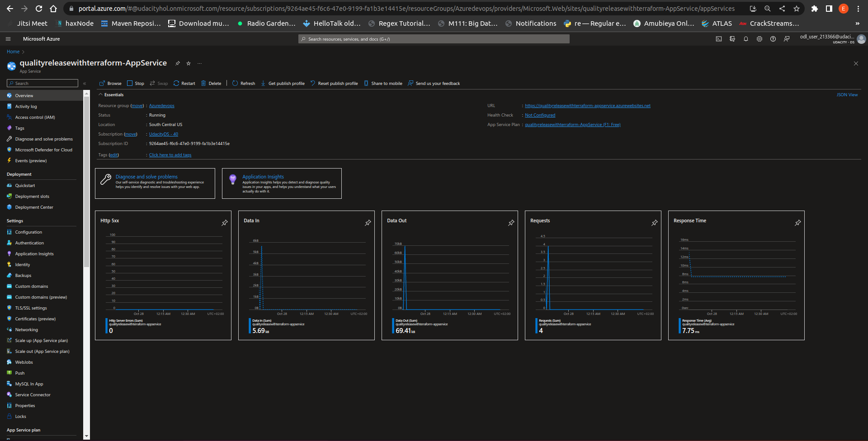Open UdacityDS - 40 subscription link
The image size is (868, 441).
point(164,134)
